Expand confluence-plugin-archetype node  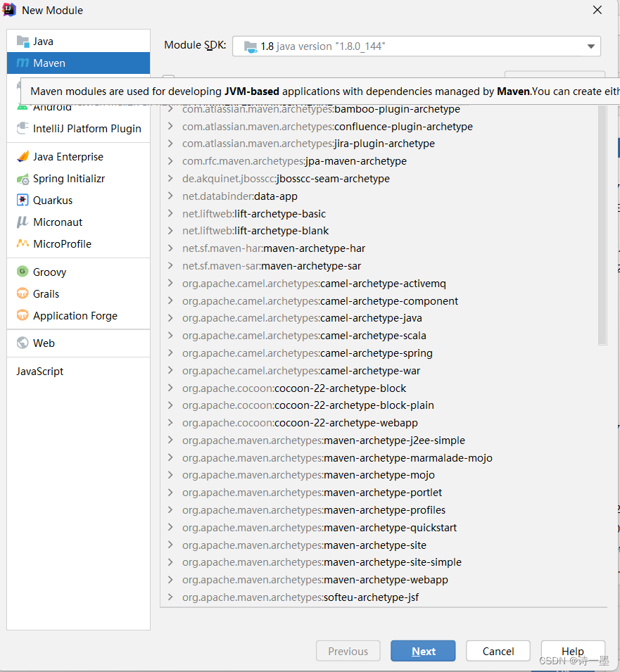coord(170,126)
